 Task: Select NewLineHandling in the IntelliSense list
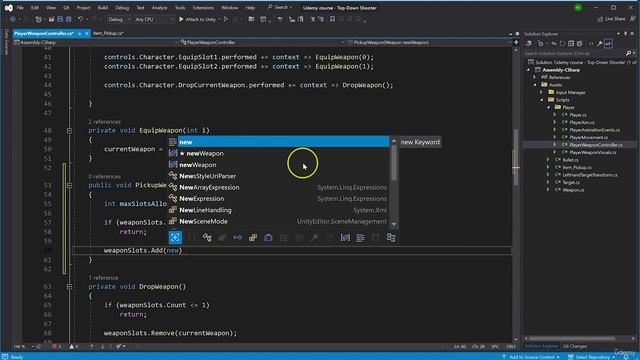[x=279, y=210]
